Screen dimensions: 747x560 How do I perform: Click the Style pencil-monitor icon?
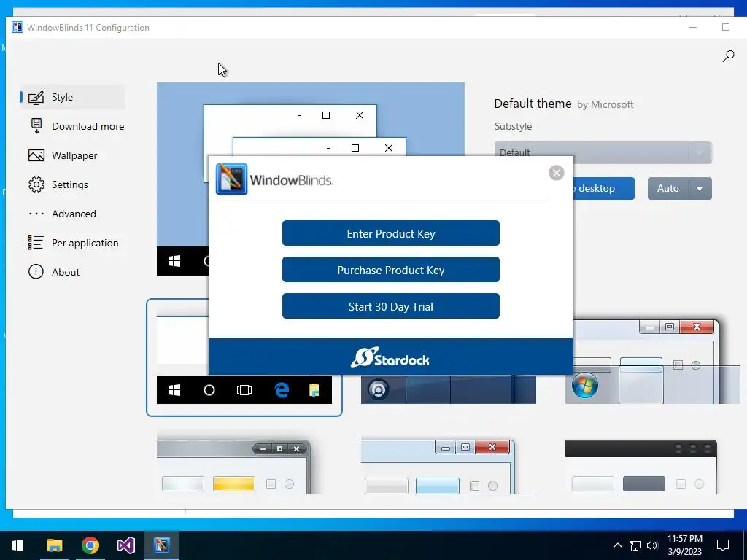click(x=36, y=98)
